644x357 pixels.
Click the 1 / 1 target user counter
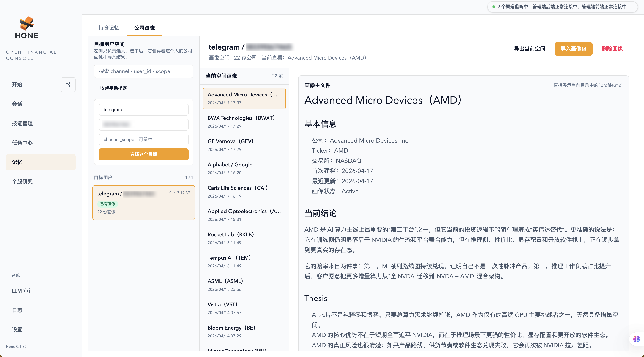tap(189, 177)
